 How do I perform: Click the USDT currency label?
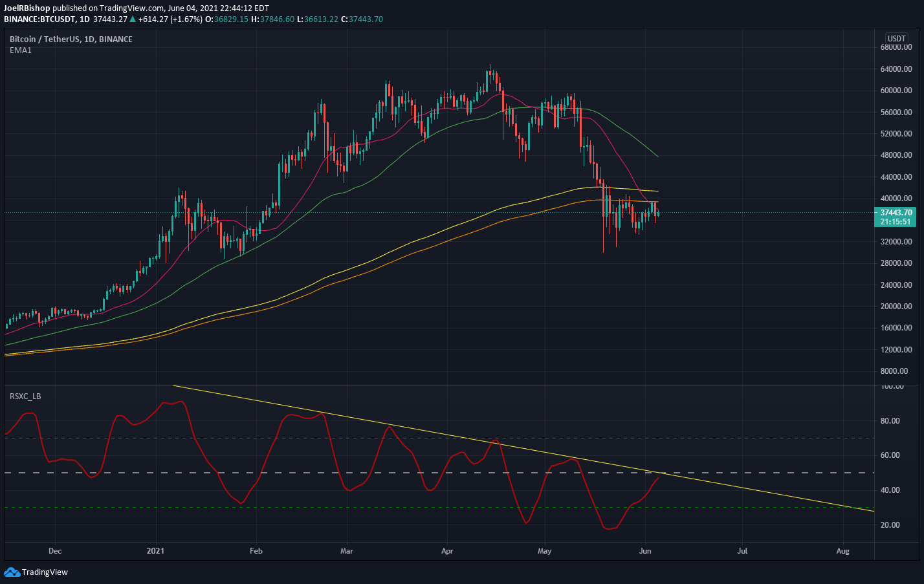click(896, 39)
